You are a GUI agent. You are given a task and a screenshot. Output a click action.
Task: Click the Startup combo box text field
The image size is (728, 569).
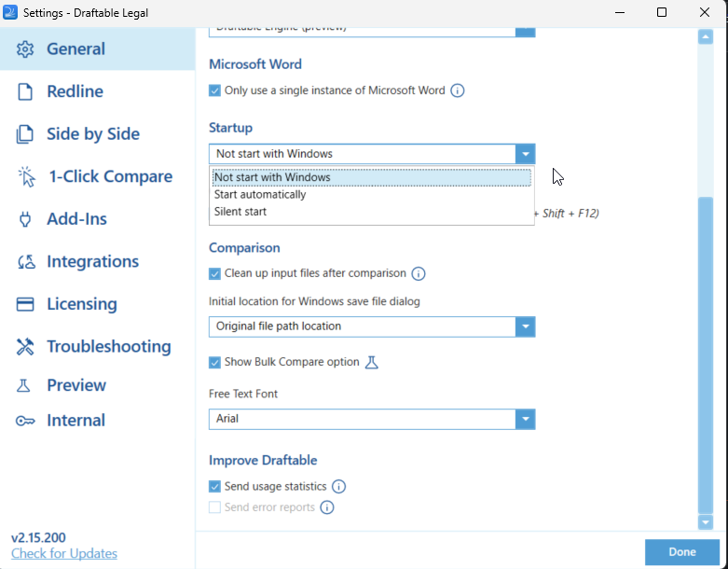363,154
